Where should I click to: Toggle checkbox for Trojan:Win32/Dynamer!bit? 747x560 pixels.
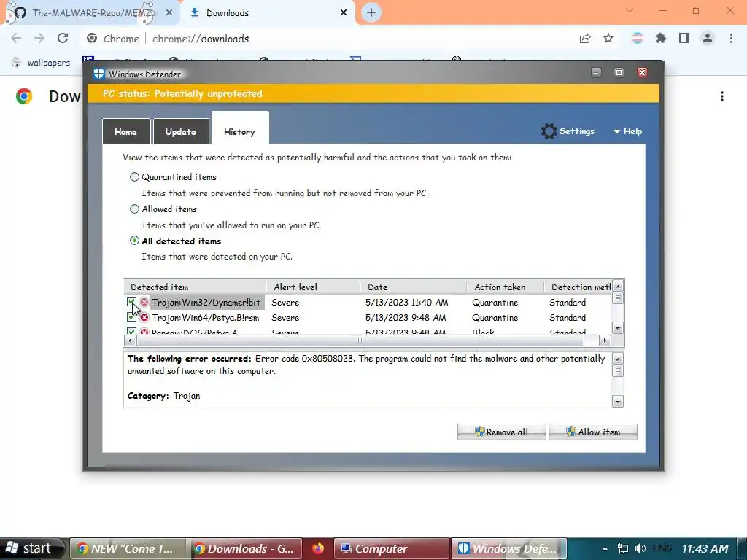pos(131,302)
